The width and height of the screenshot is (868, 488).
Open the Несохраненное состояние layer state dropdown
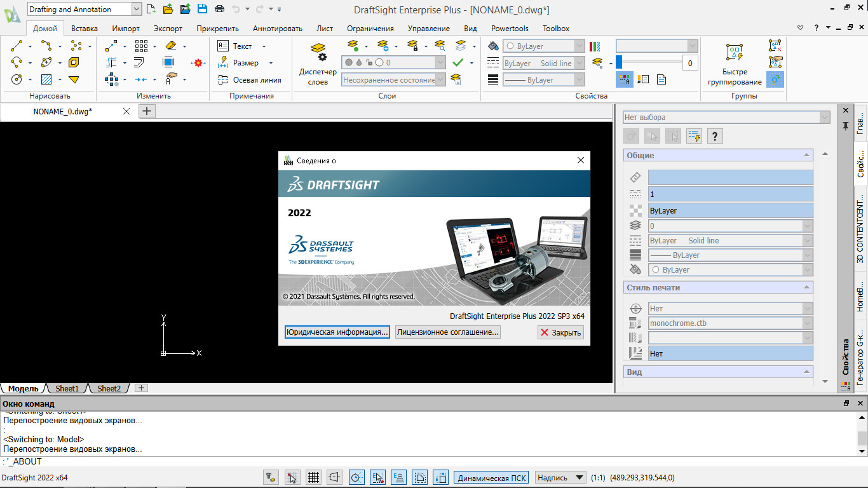[440, 79]
